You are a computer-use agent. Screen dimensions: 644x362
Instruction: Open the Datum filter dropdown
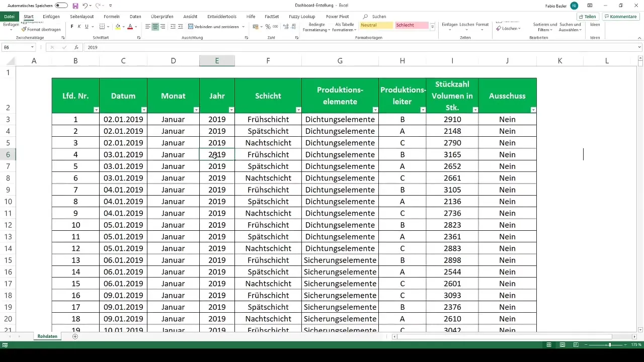click(x=144, y=110)
